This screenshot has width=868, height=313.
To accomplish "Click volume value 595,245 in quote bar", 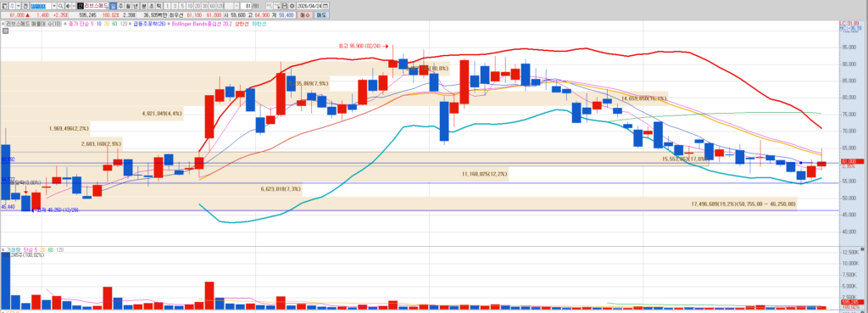I will tap(87, 15).
